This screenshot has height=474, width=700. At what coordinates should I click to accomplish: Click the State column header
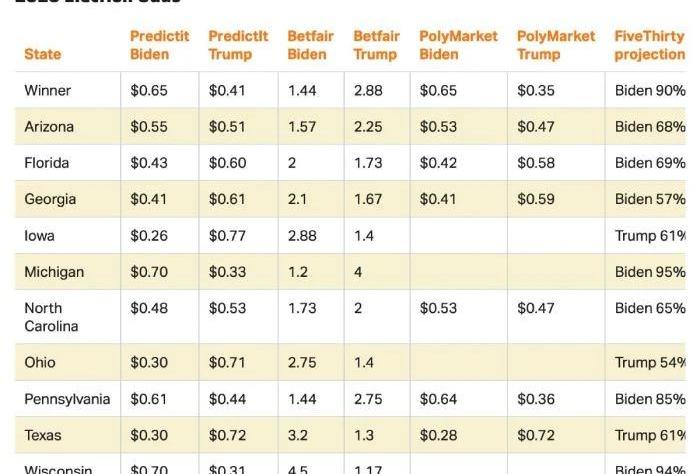click(x=42, y=54)
